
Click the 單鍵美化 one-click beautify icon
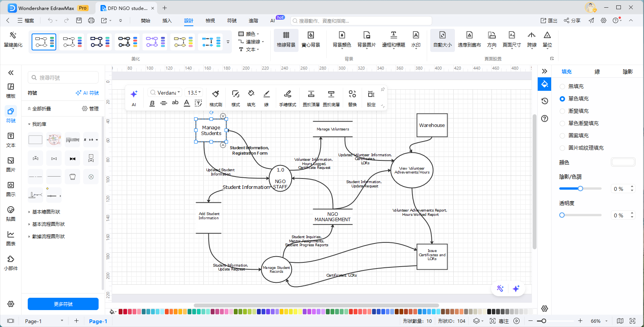[x=13, y=35]
